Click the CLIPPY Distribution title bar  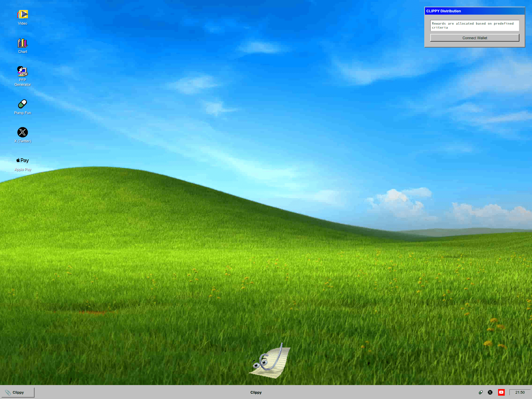tap(474, 11)
